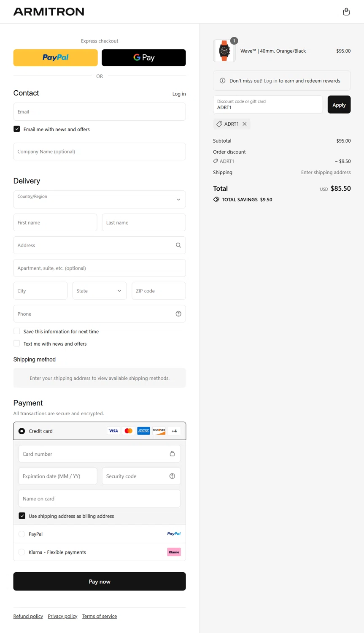Open the Country/Region dropdown

click(100, 200)
